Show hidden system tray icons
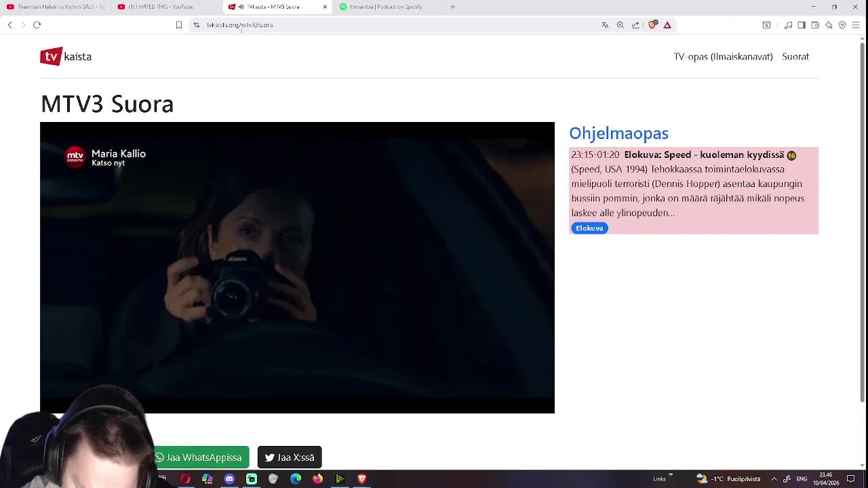Image resolution: width=868 pixels, height=488 pixels. (x=774, y=479)
